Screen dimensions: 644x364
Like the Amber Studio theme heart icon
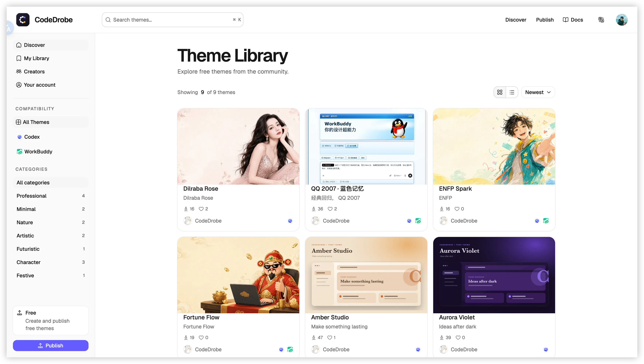[x=330, y=337]
